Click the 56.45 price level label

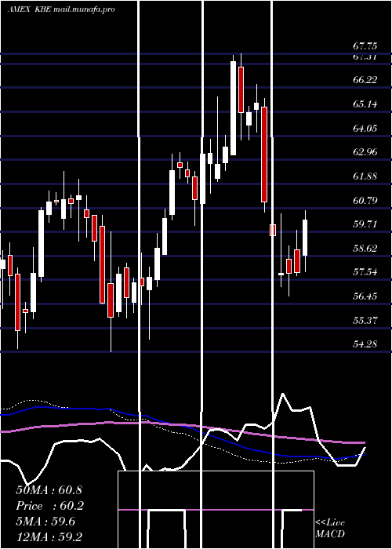tap(365, 296)
